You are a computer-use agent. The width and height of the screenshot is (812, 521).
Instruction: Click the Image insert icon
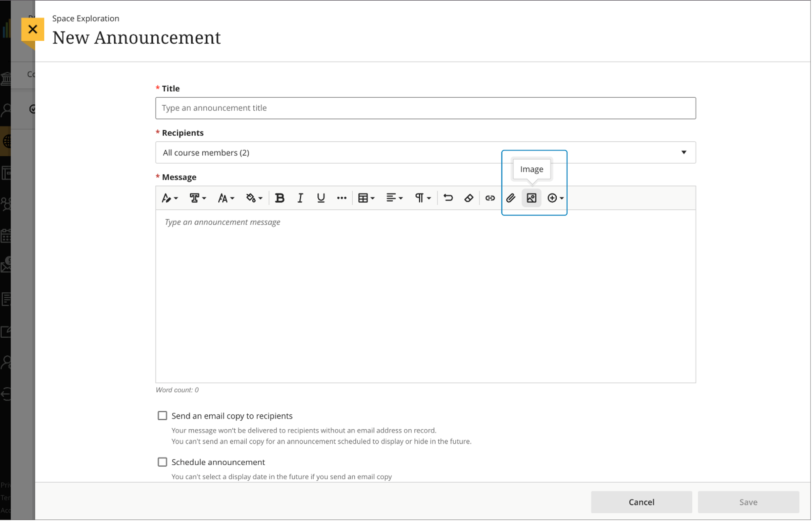(x=531, y=198)
